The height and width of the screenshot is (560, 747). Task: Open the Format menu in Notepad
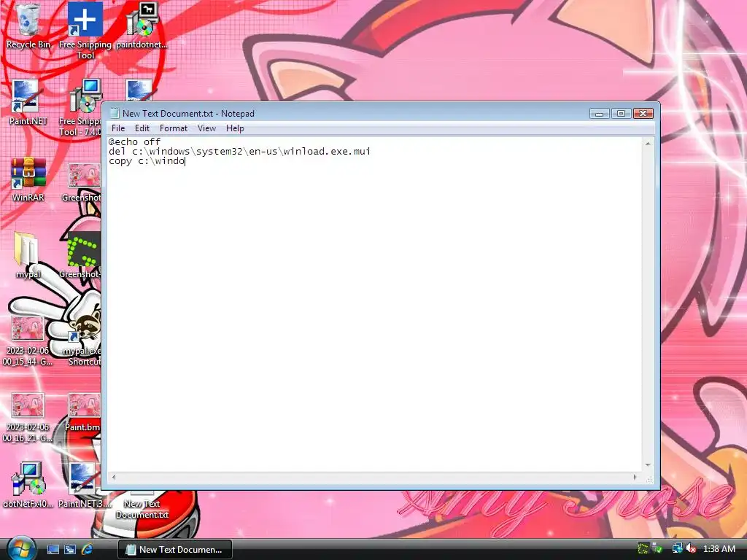174,128
